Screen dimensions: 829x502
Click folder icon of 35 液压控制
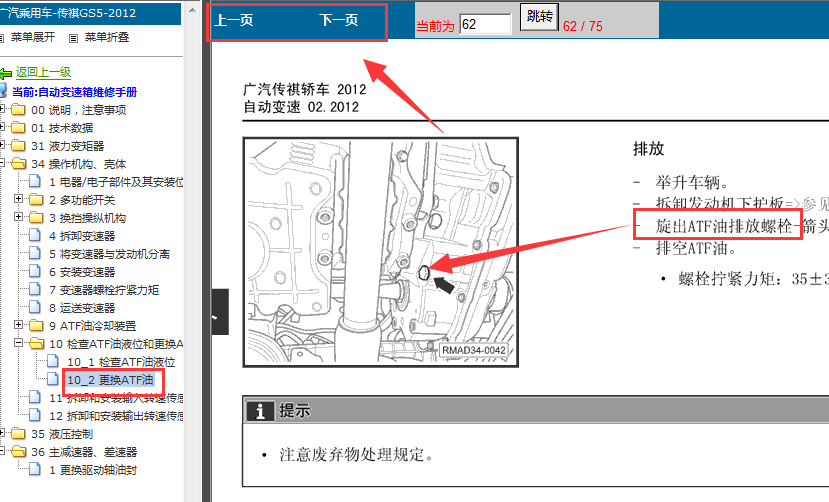point(19,433)
